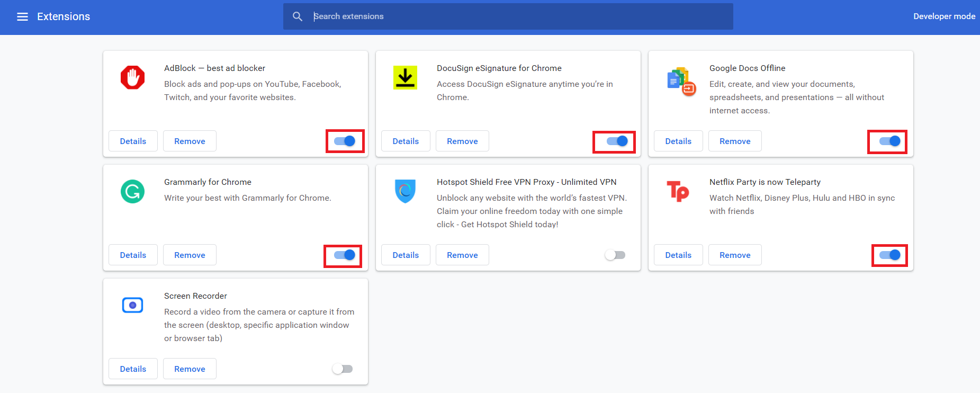The width and height of the screenshot is (980, 393).
Task: Remove DocuSign eSignature extension
Action: pos(462,141)
